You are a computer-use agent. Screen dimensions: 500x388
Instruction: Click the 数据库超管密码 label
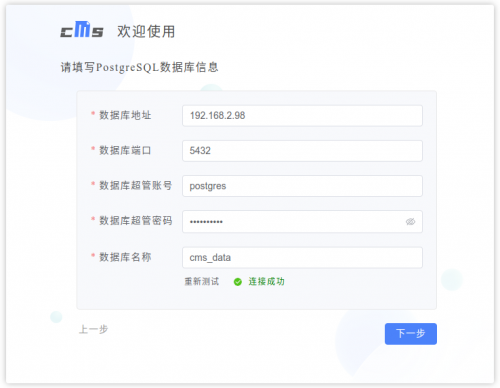pyautogui.click(x=136, y=221)
